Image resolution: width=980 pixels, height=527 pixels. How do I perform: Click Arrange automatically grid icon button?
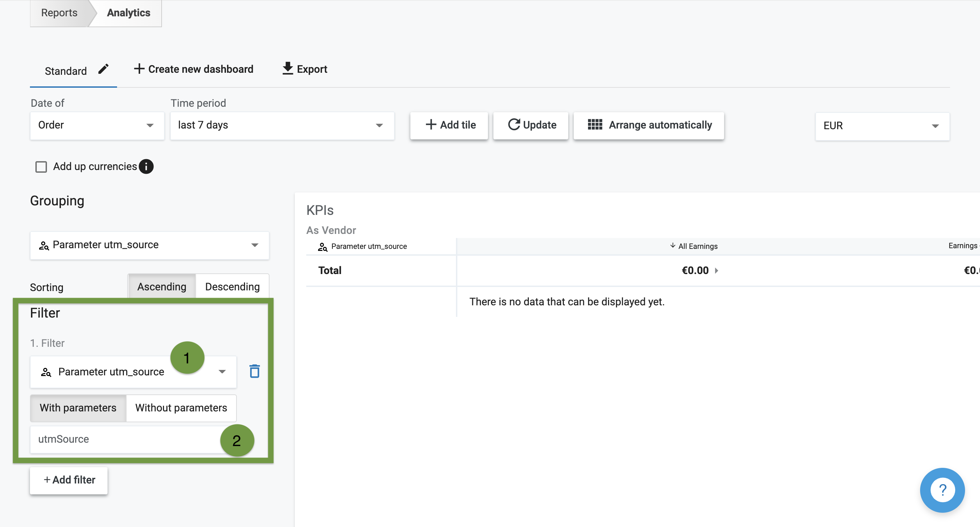[x=649, y=125]
